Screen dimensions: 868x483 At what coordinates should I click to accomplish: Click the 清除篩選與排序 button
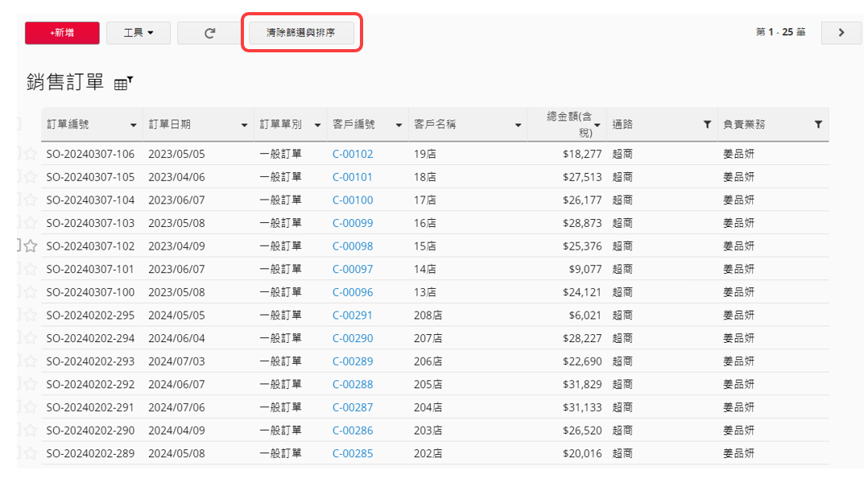pos(300,33)
